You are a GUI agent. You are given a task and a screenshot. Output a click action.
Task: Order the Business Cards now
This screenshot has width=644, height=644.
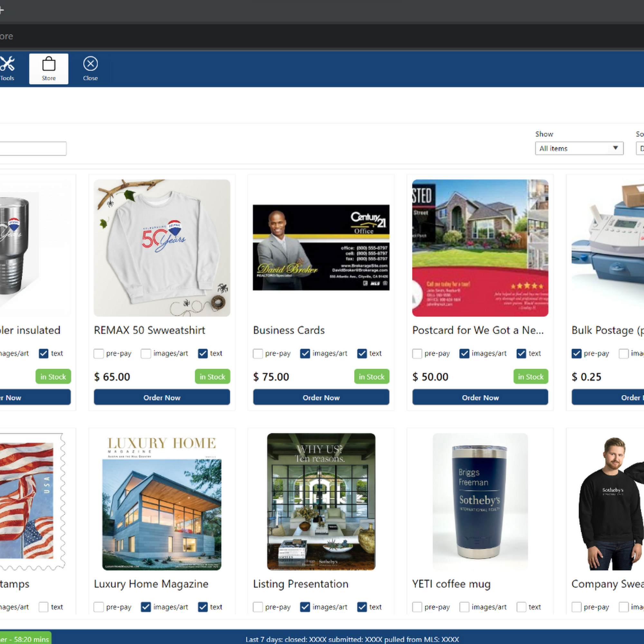click(321, 397)
